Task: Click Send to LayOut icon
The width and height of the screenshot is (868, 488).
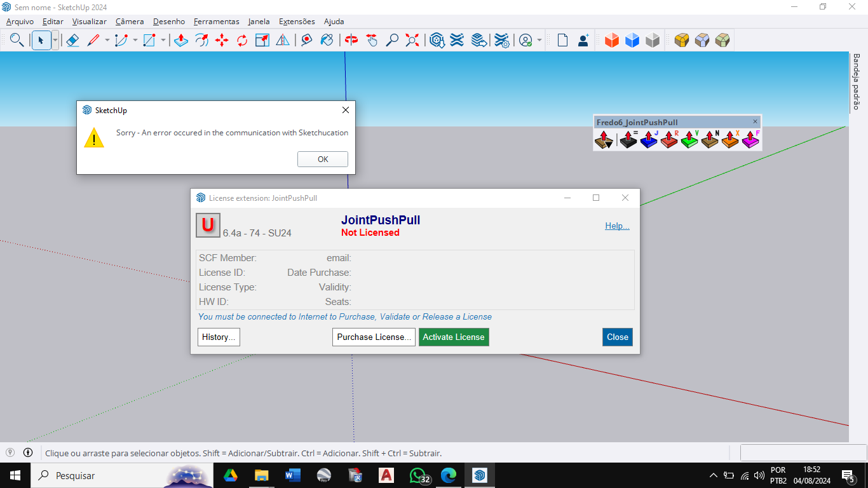Action: click(479, 40)
